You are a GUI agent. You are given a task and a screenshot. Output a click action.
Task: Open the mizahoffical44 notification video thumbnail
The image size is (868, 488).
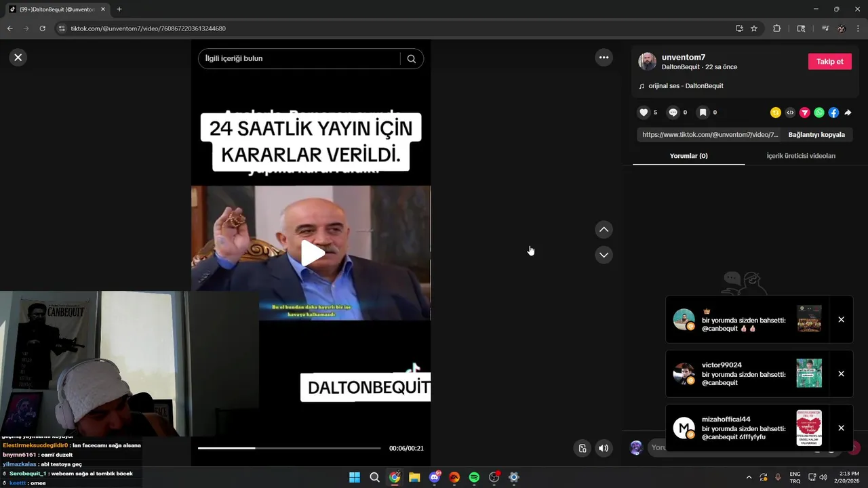coord(809,428)
